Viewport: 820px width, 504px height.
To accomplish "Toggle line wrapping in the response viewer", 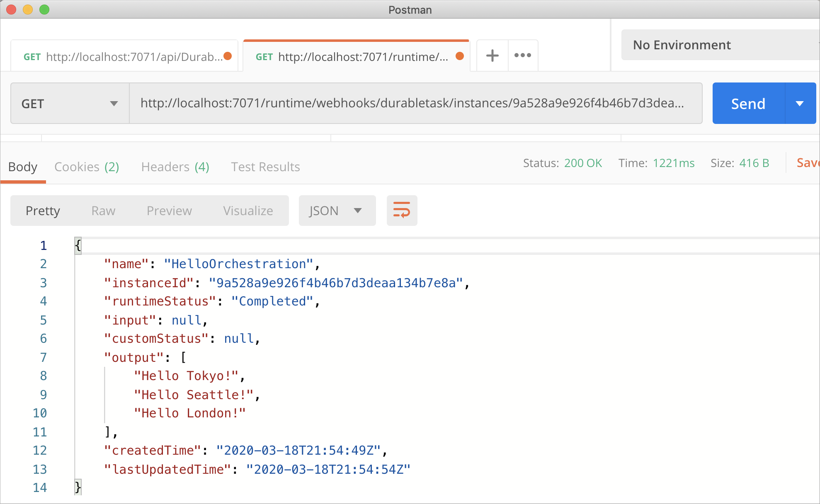I will pos(401,211).
